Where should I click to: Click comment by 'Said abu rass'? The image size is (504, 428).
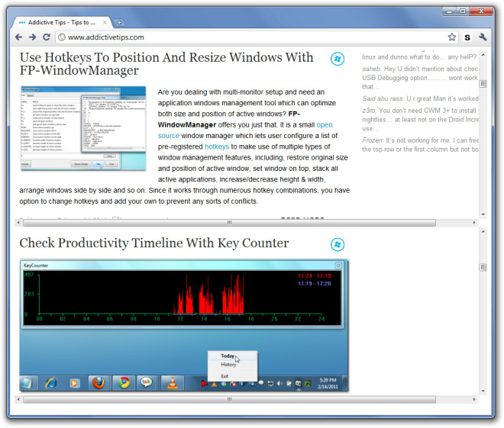tap(421, 98)
